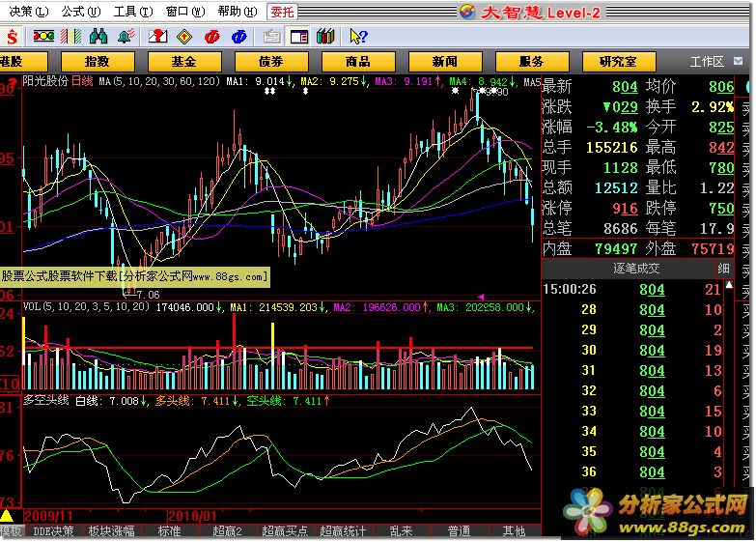The height and width of the screenshot is (542, 756).
Task: Switch to the 普通 tab
Action: point(459,531)
